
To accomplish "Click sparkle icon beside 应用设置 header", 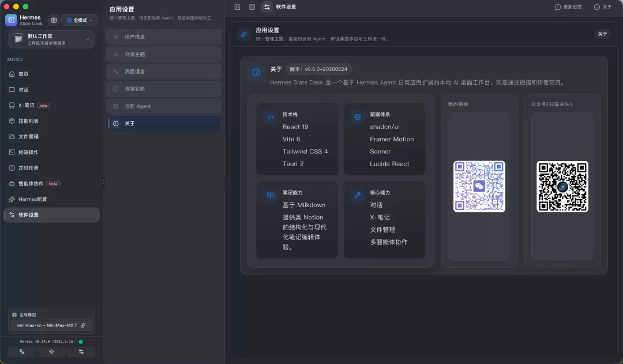I will pyautogui.click(x=244, y=34).
